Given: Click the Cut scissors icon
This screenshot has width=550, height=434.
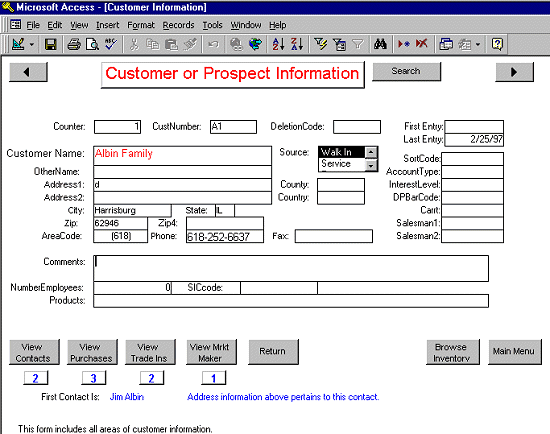Looking at the screenshot, I should (134, 45).
